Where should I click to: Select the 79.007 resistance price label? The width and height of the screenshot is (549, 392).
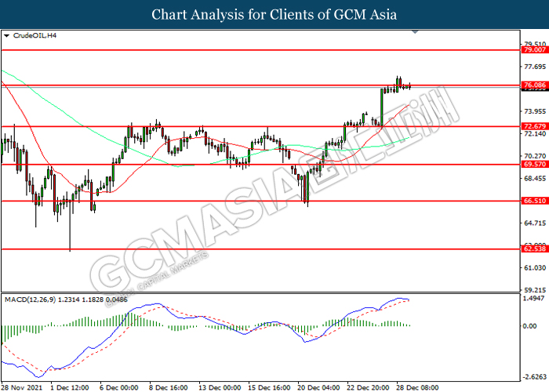(535, 49)
